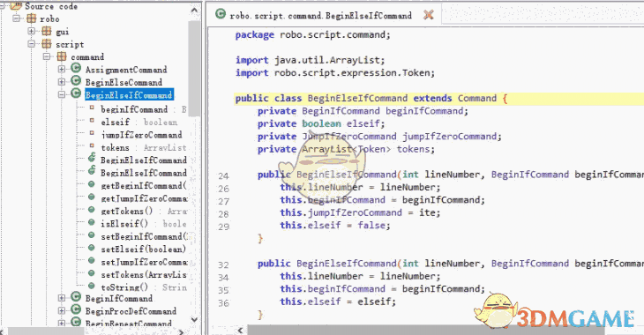Click the editor horizontal scroll left arrow
This screenshot has width=644, height=335.
(241, 330)
